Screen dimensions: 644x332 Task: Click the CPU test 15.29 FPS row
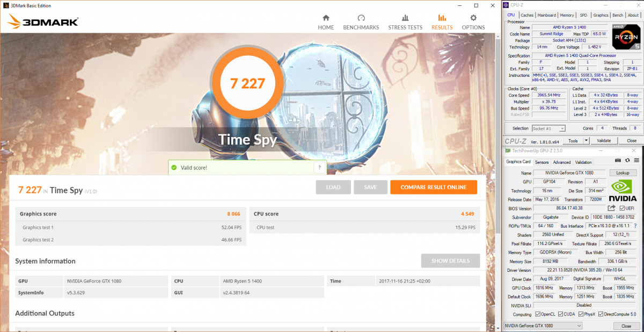364,227
